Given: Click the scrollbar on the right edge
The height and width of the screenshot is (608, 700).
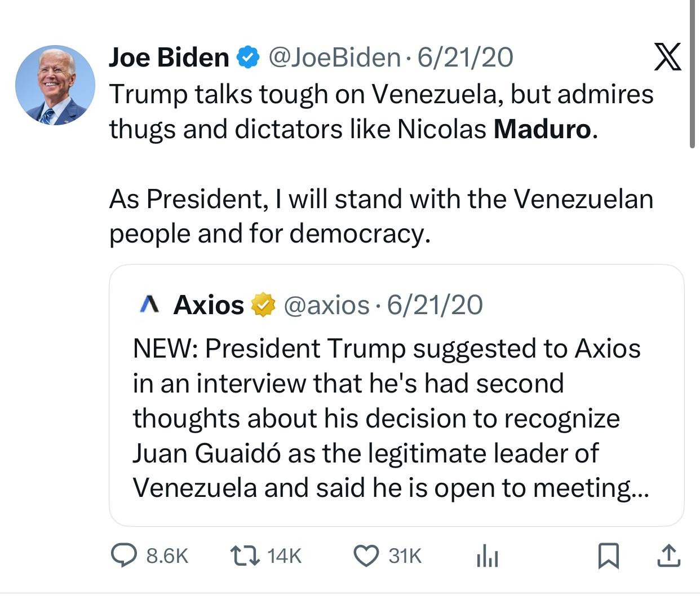Looking at the screenshot, I should (692, 73).
